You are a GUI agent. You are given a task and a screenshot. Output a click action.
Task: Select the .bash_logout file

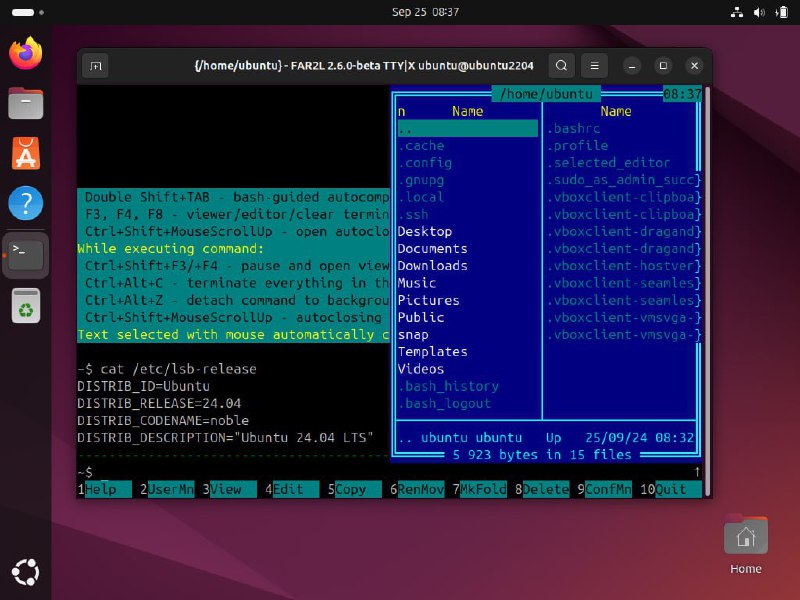coord(467,403)
